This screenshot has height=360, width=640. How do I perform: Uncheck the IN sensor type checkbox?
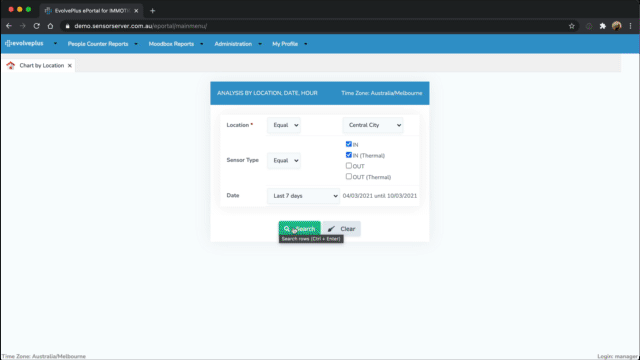[x=349, y=144]
